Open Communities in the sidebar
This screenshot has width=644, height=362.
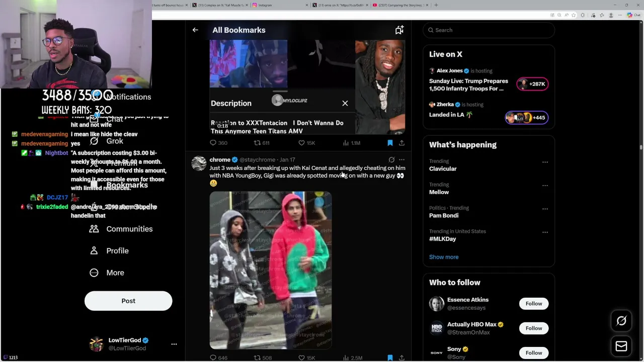pyautogui.click(x=121, y=229)
